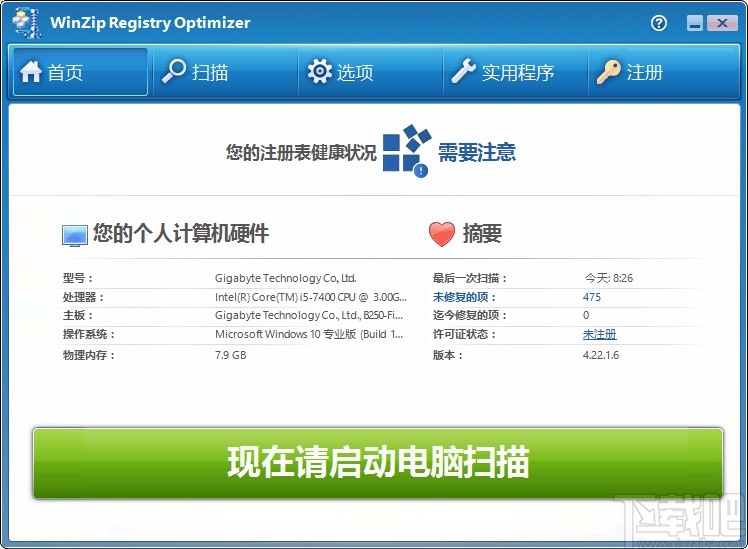Click the magnifier icon for 扫描

click(174, 72)
